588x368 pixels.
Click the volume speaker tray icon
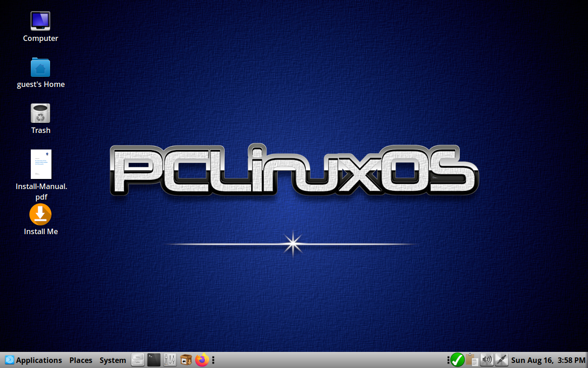click(486, 360)
